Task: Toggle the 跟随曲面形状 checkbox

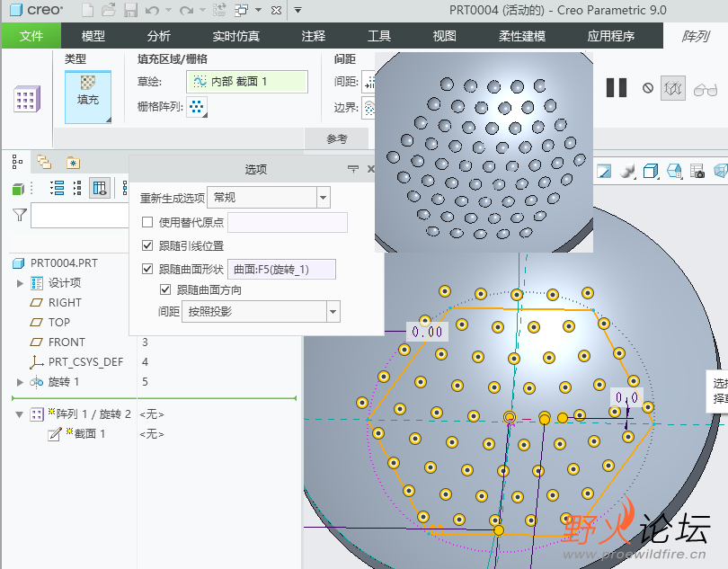Action: pos(147,269)
